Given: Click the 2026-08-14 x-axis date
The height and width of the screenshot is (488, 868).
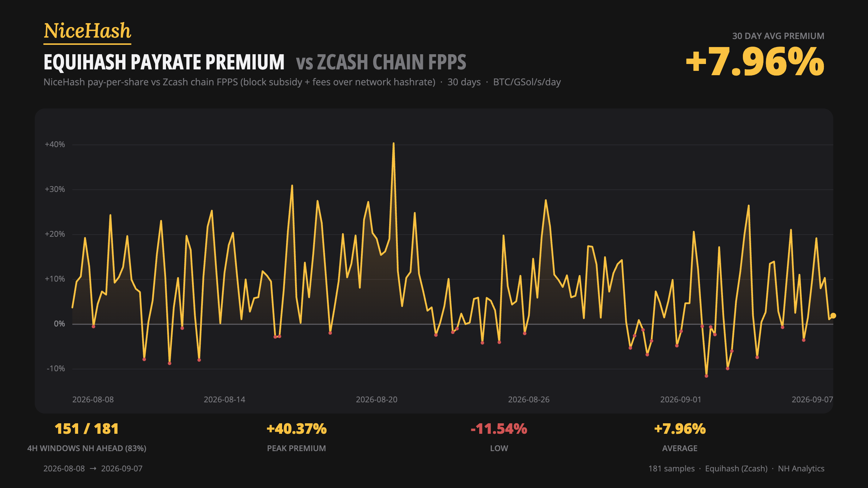Looking at the screenshot, I should pyautogui.click(x=224, y=400).
